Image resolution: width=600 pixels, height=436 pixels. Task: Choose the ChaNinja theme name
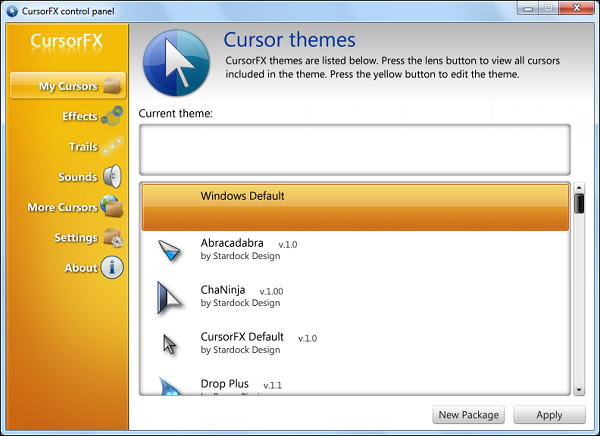[223, 290]
